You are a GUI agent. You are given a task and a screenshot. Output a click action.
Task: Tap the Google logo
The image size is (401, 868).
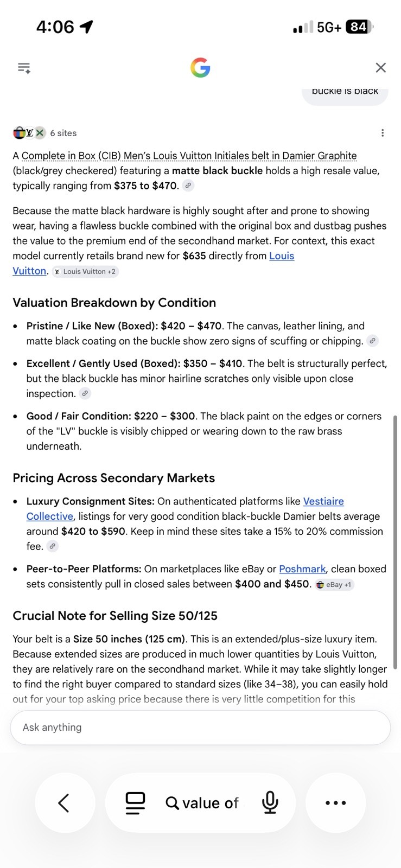pos(200,68)
